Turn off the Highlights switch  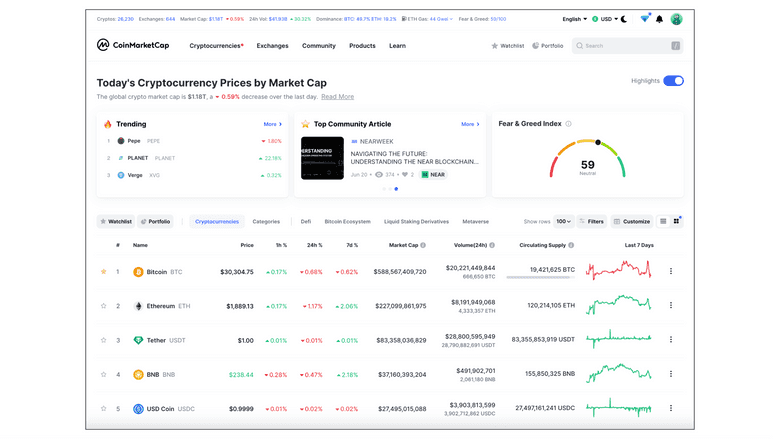(673, 81)
